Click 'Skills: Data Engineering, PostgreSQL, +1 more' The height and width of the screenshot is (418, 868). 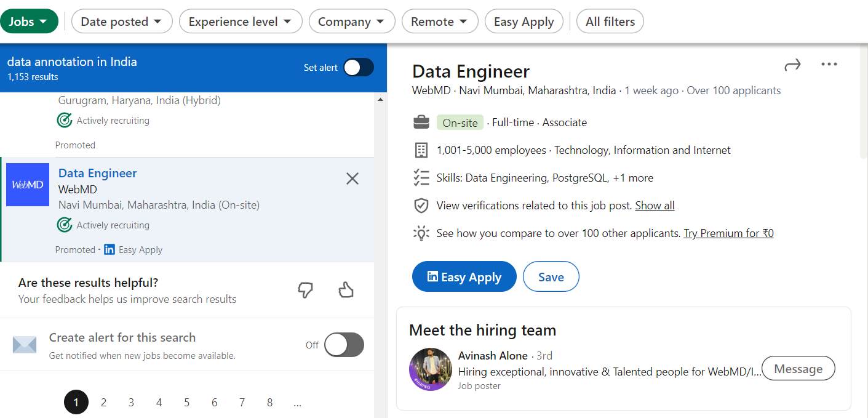[x=545, y=178]
